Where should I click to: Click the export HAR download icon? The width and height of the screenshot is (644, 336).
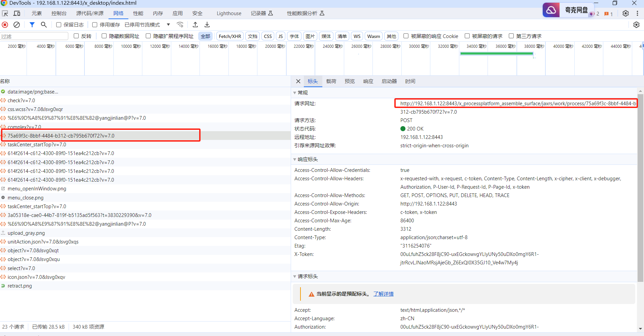[x=207, y=25]
